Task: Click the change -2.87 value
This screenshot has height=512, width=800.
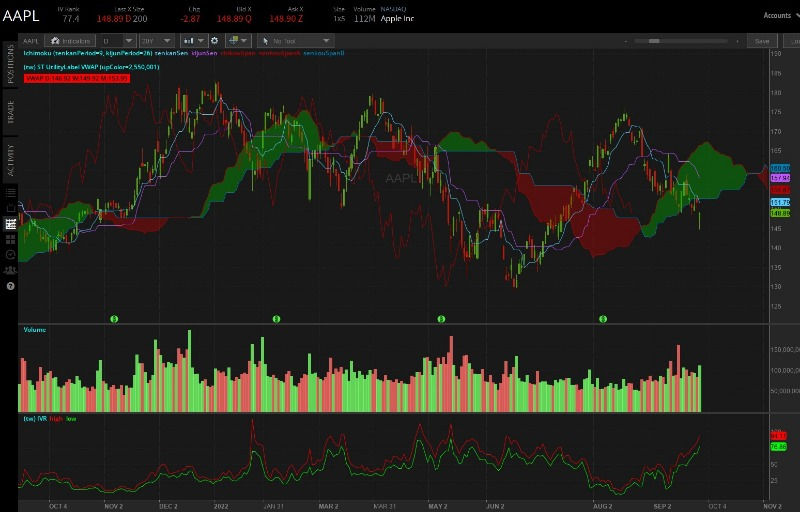Action: point(190,19)
